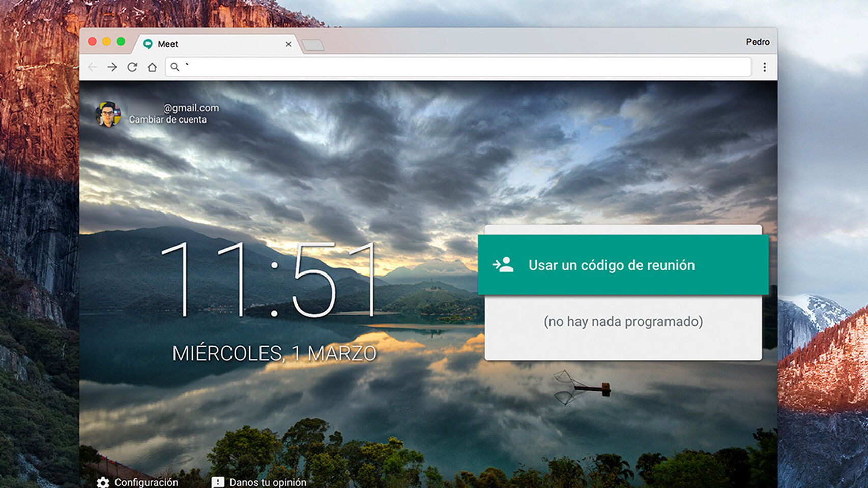Click the Configuración label

[x=146, y=482]
